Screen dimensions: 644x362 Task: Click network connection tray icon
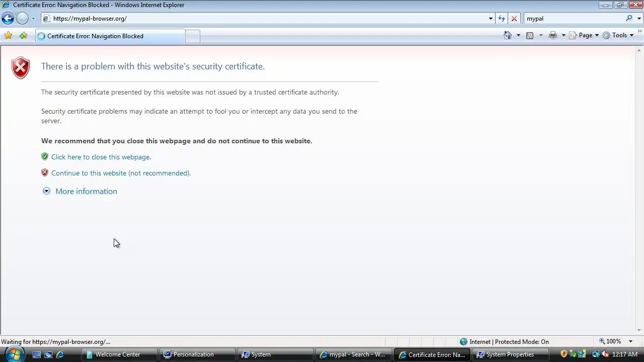pyautogui.click(x=595, y=354)
